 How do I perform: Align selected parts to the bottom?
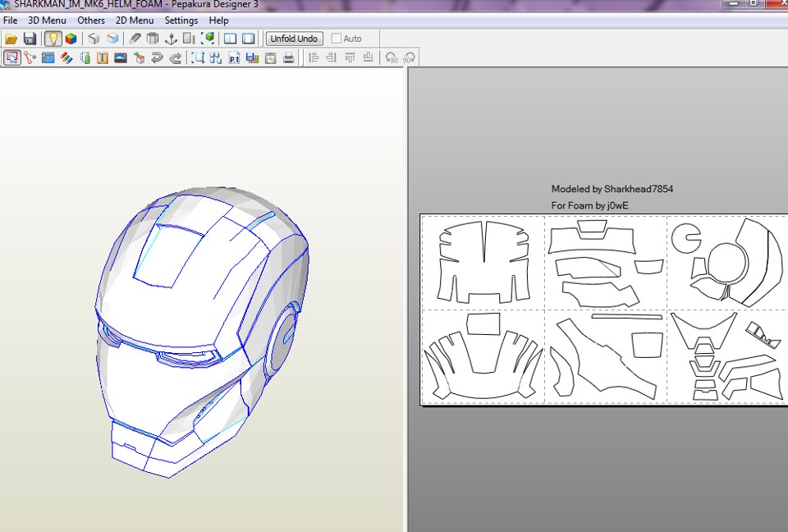click(x=369, y=57)
